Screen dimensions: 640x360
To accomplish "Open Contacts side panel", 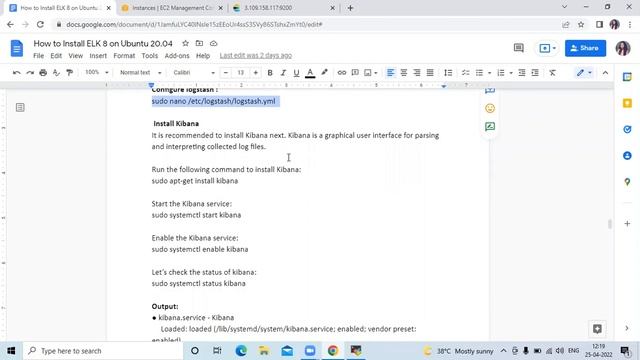I will pos(627,156).
